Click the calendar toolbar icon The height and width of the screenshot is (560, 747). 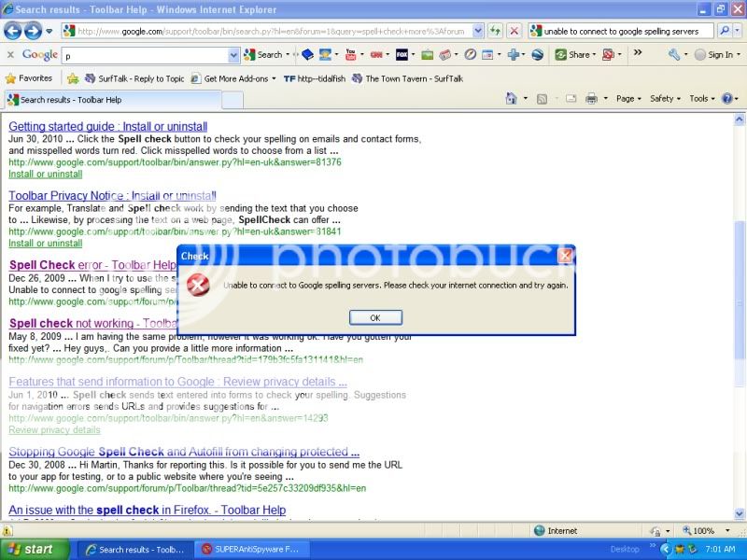445,55
